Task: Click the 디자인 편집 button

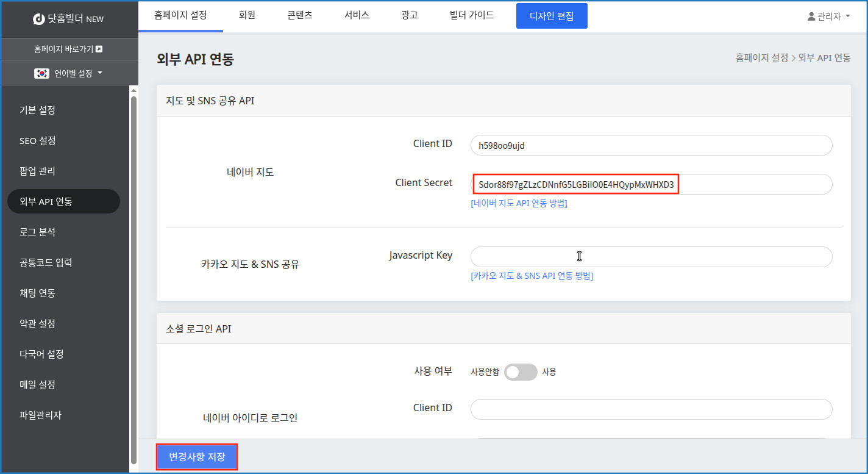Action: (x=552, y=16)
